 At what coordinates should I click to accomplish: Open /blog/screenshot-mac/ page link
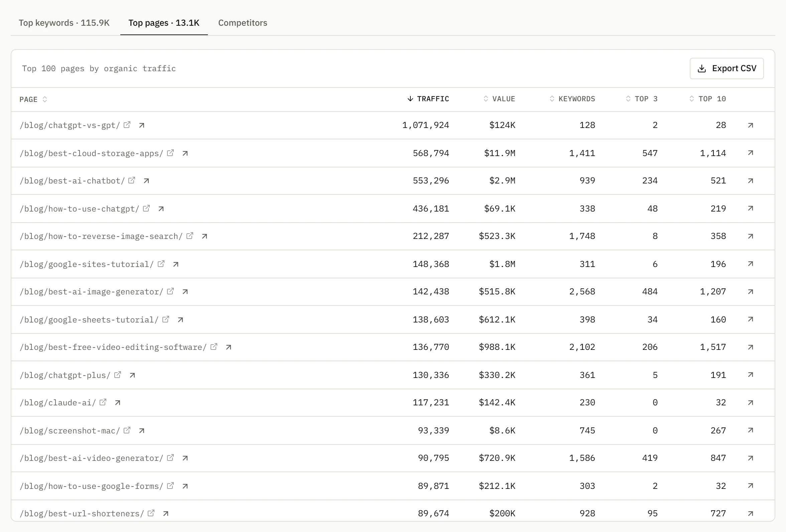coord(70,430)
